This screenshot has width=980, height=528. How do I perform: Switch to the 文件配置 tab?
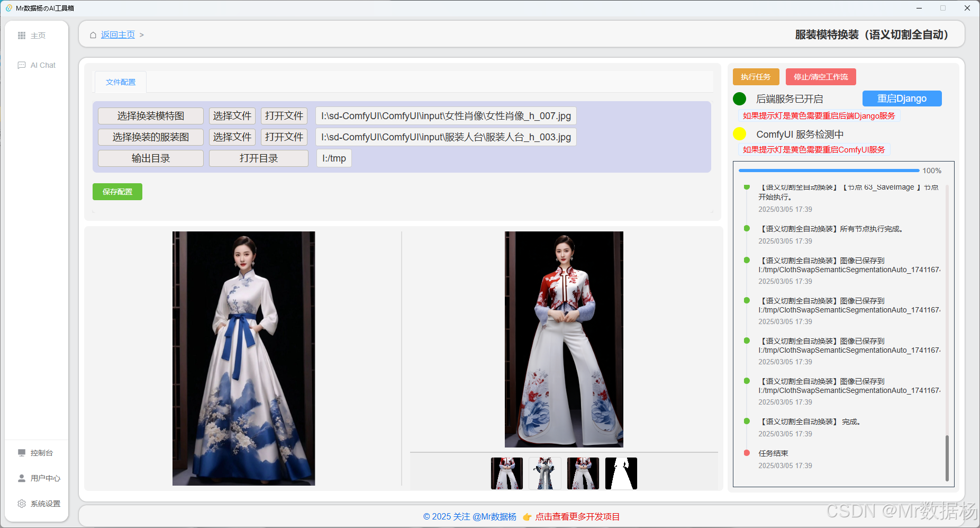(121, 82)
